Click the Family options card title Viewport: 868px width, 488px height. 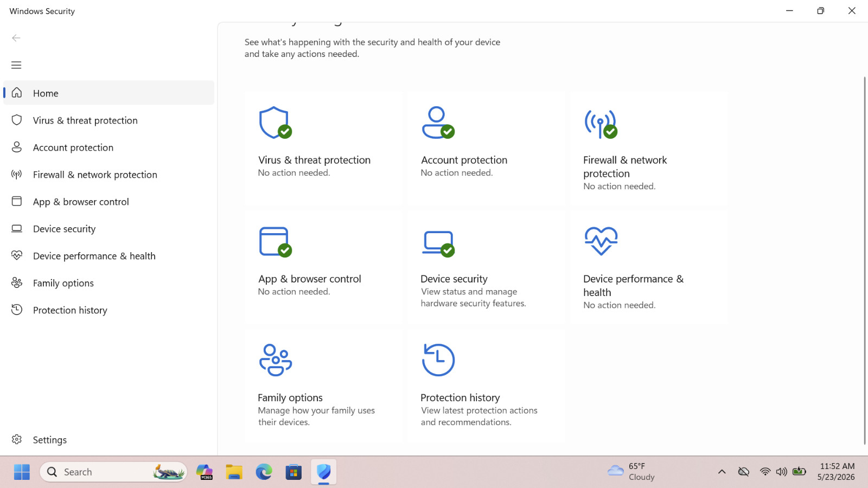[290, 397]
